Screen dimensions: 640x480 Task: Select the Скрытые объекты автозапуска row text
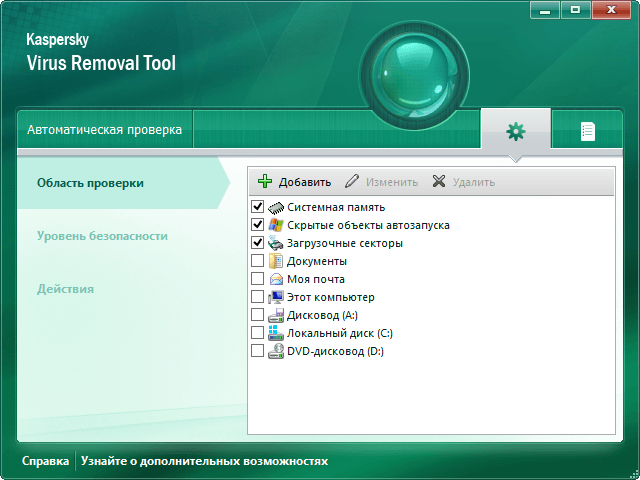368,225
